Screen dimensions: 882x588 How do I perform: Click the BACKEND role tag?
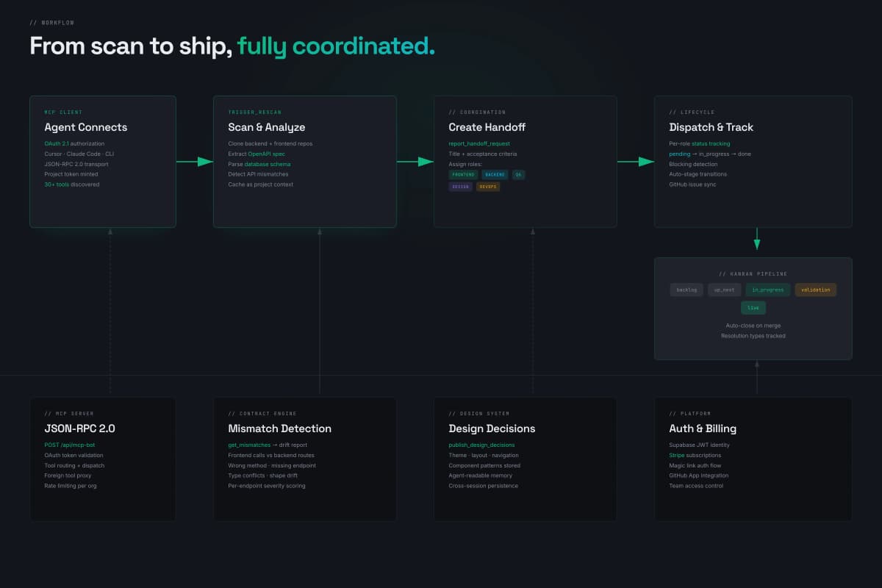(x=495, y=175)
